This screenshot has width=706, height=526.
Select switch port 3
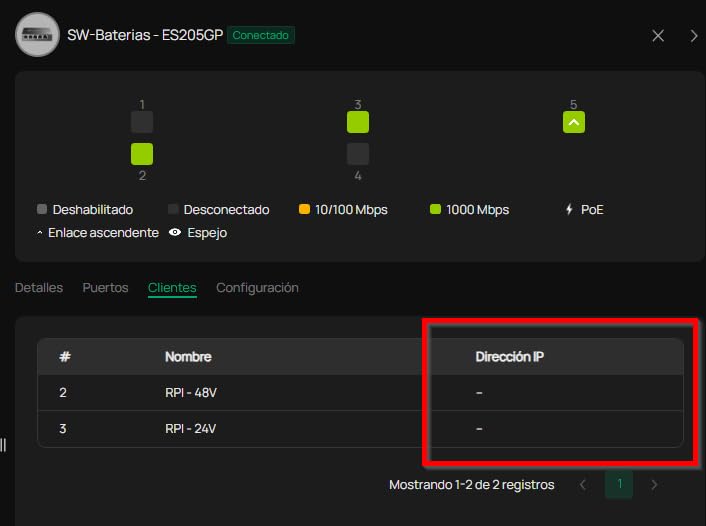point(358,122)
